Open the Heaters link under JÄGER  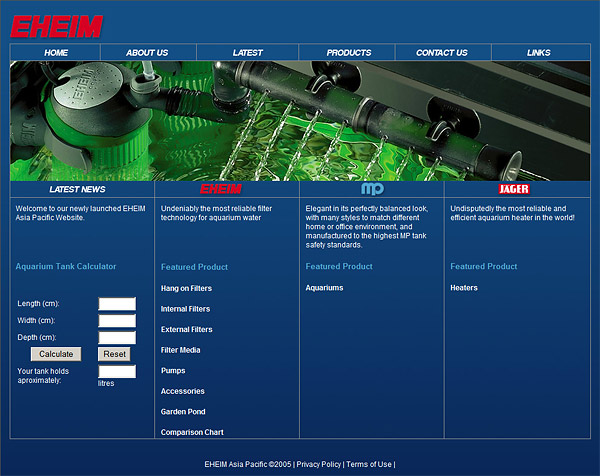coord(464,288)
